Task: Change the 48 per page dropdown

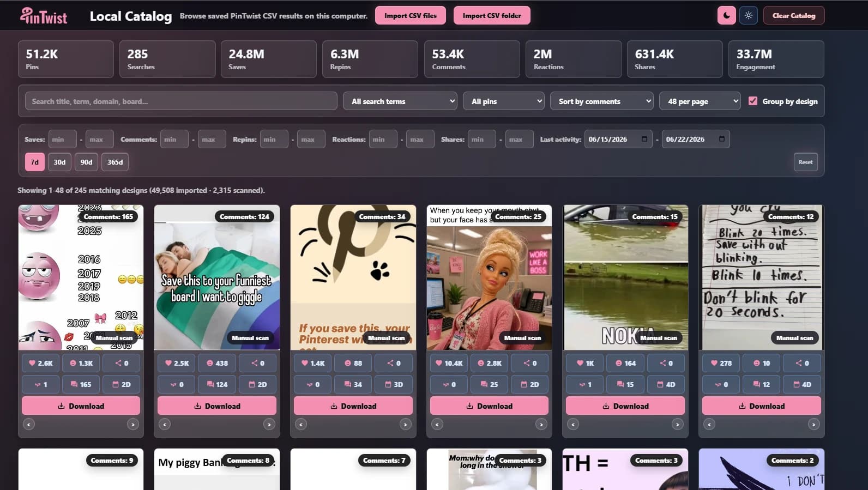Action: (700, 101)
